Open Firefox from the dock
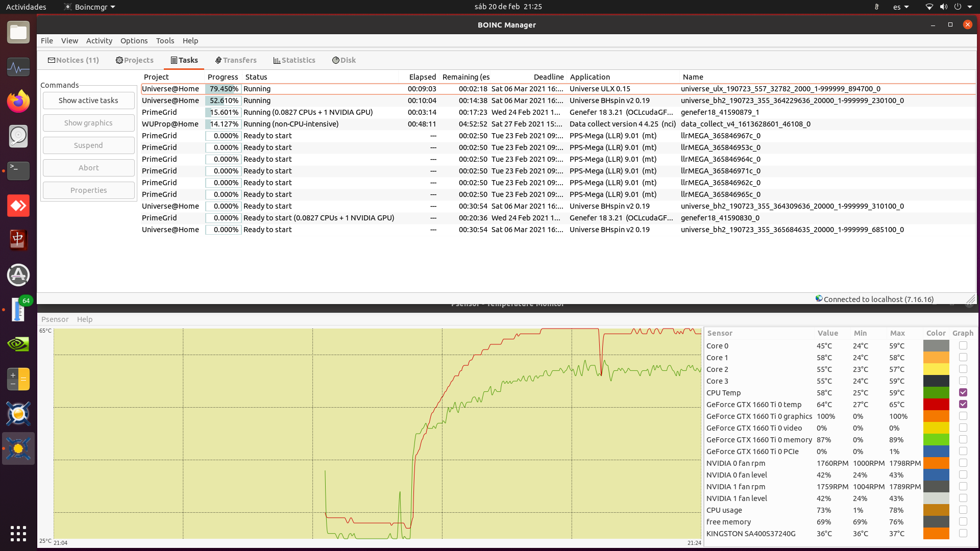 point(18,102)
